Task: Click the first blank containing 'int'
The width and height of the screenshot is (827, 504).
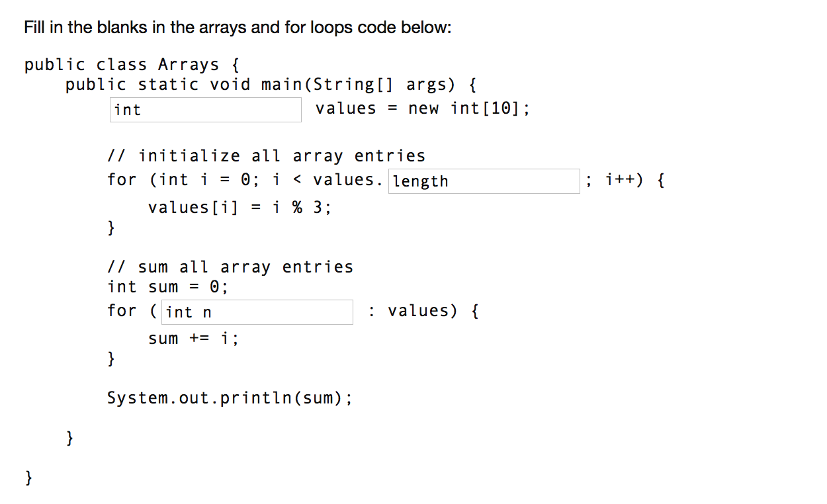Action: tap(205, 109)
